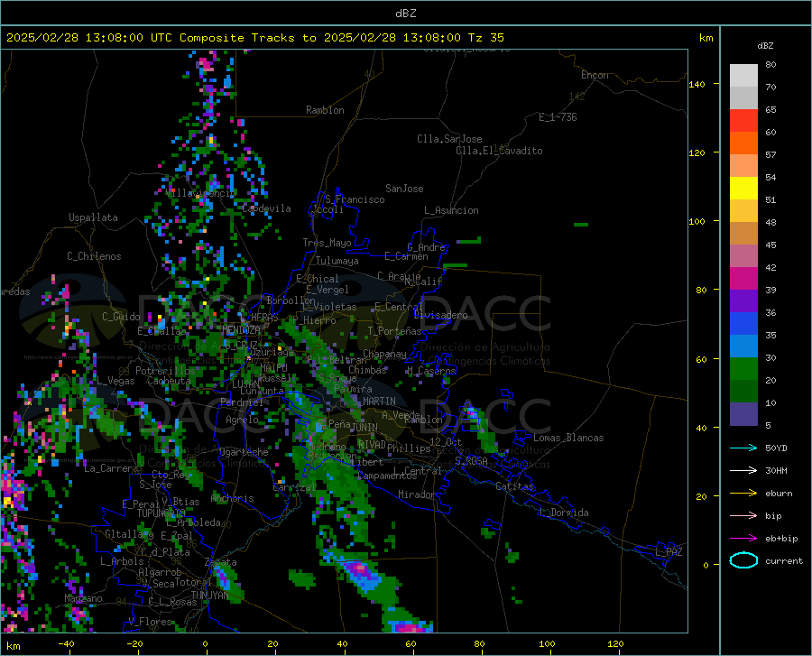Click the 'SanJose' map label
Screen dimensions: 812x656
(404, 189)
